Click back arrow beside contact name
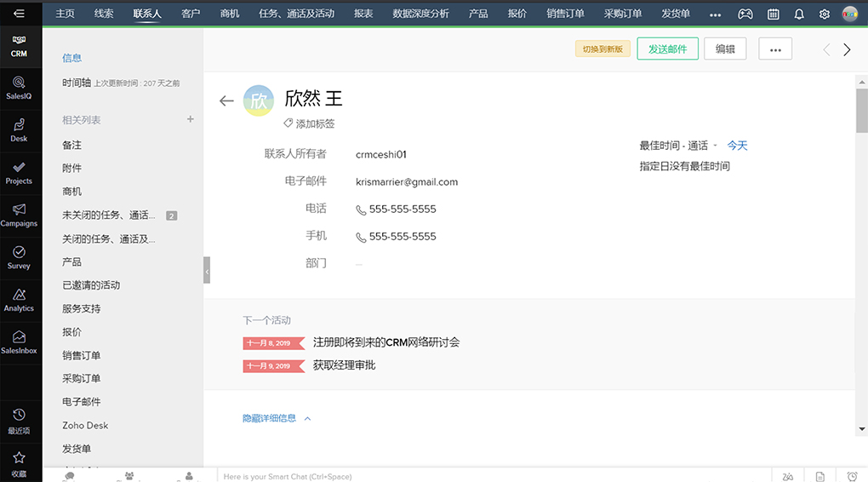868x482 pixels. pos(226,100)
